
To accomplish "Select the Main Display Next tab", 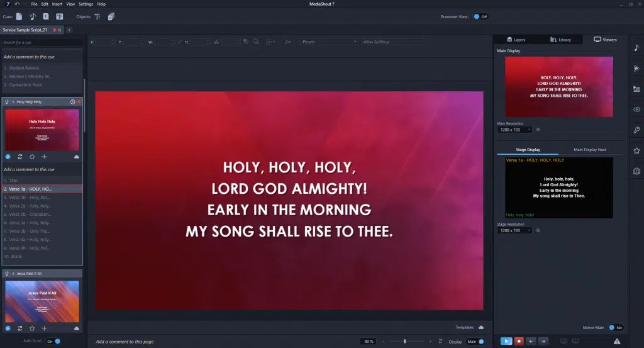I will coord(590,150).
